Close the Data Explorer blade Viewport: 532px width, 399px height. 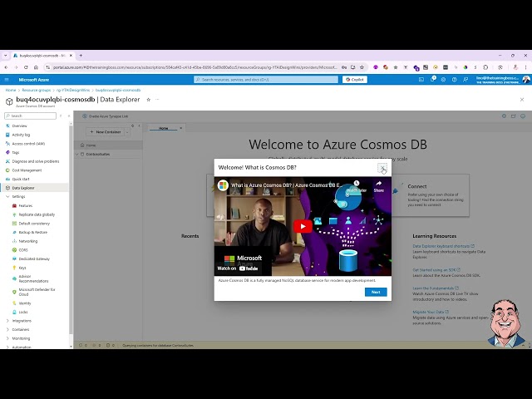522,100
